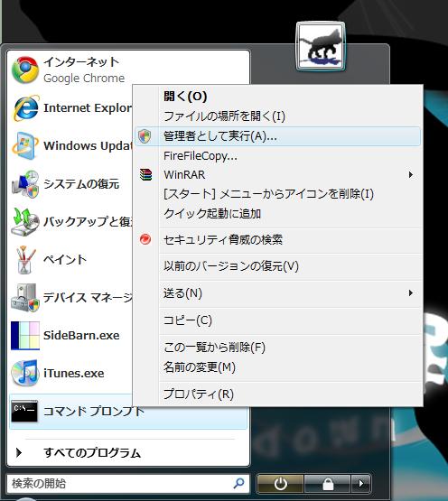
Task: Click the search magnifier icon
Action: 238,483
